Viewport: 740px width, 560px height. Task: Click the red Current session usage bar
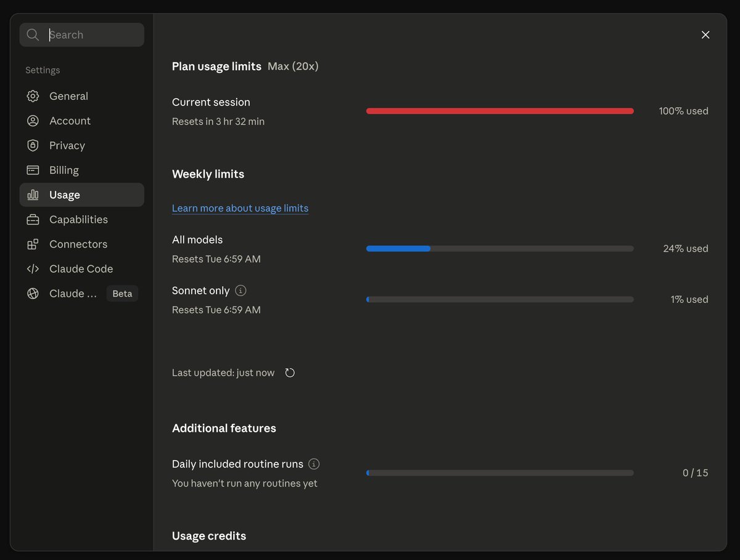click(500, 111)
